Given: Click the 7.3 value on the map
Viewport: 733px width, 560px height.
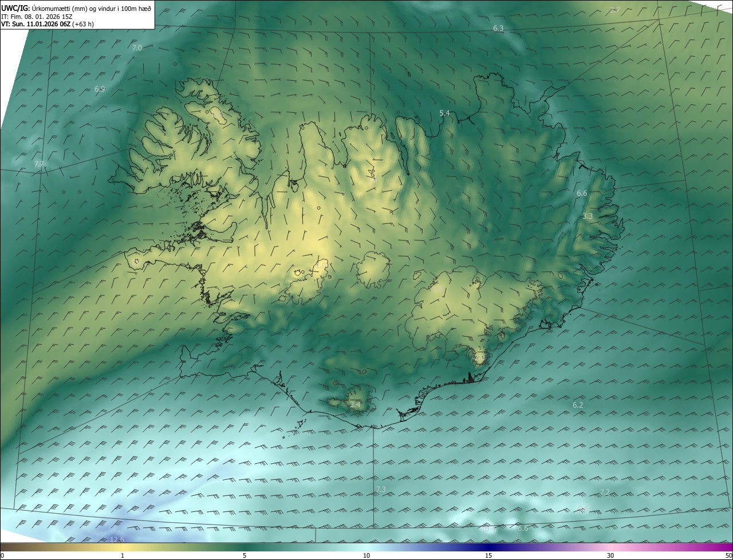Looking at the screenshot, I should pyautogui.click(x=381, y=490).
